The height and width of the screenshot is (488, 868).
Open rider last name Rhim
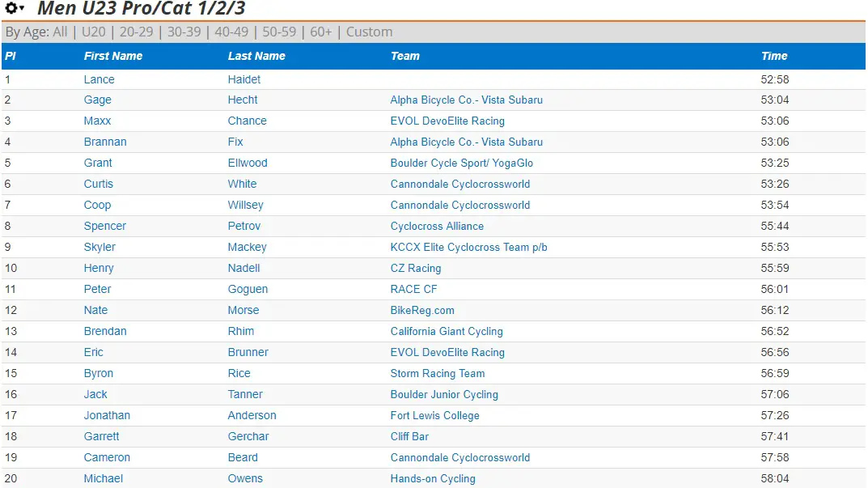click(x=241, y=332)
